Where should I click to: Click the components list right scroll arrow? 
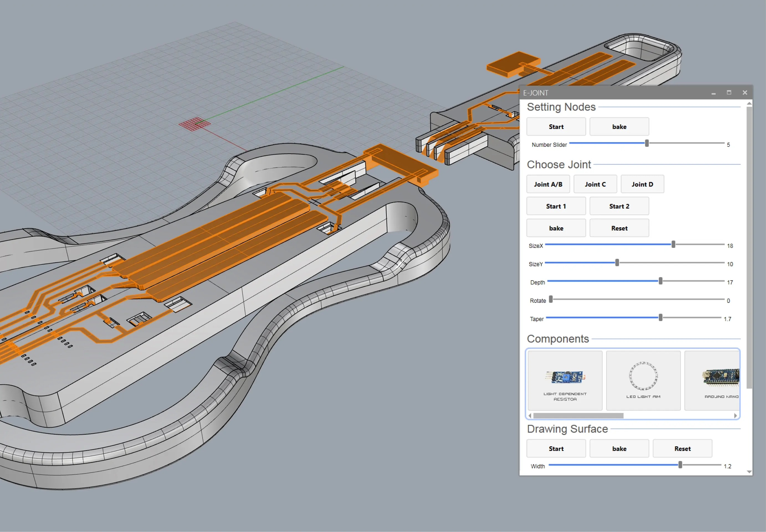coord(735,416)
